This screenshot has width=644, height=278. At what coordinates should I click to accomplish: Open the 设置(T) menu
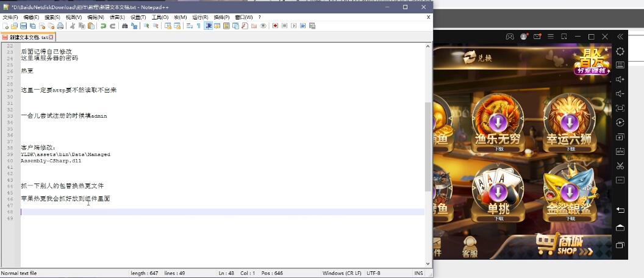coord(138,17)
